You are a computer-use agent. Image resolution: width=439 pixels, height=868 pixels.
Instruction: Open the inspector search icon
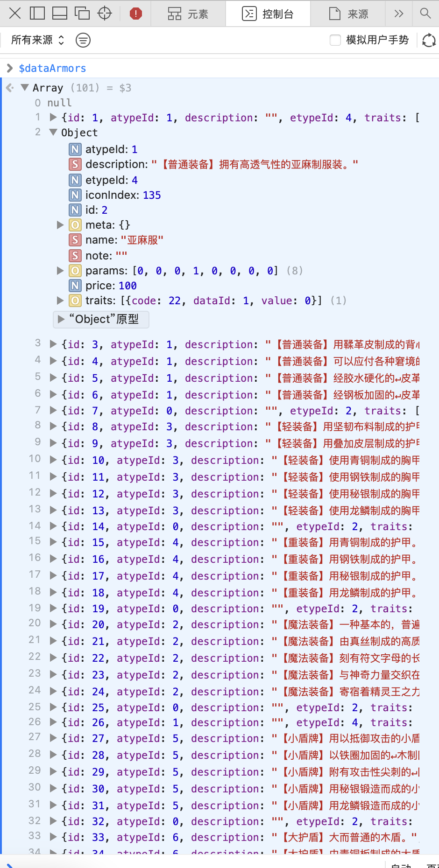pos(425,13)
